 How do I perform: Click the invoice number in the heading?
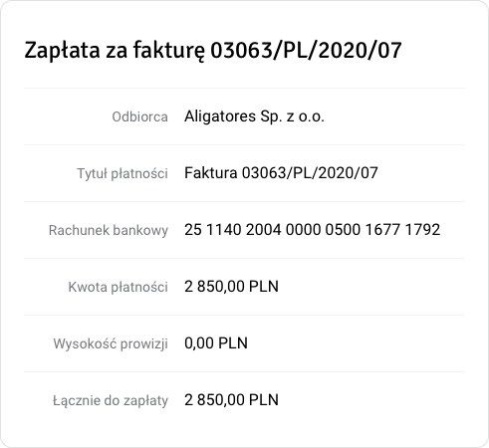click(306, 50)
